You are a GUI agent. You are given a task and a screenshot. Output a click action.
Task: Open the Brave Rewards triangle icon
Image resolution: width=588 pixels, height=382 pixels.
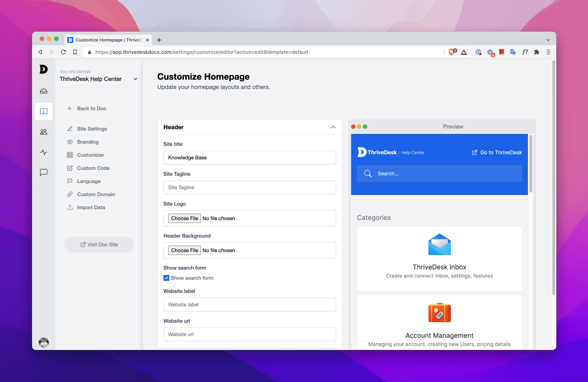(464, 52)
